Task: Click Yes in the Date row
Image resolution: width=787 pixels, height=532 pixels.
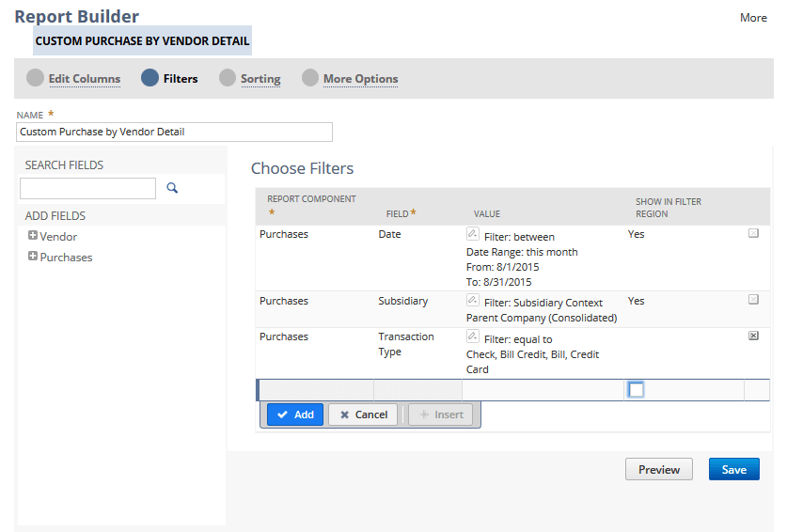Action: (x=636, y=234)
